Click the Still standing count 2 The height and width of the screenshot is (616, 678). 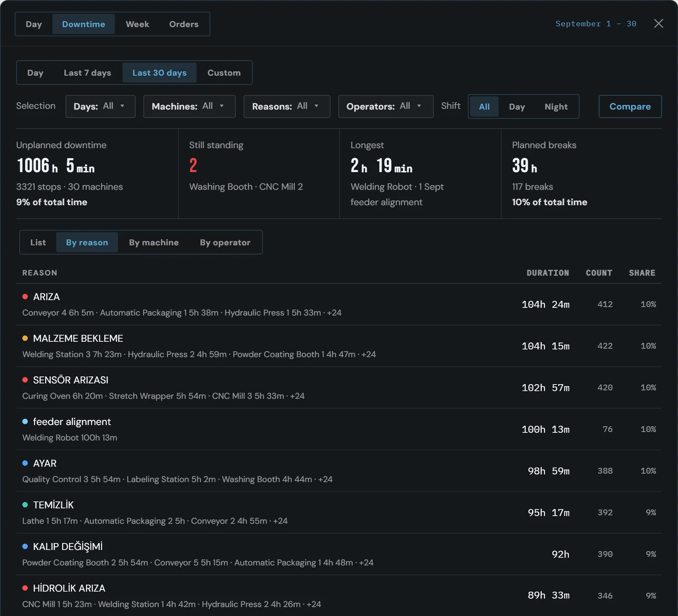[x=193, y=165]
